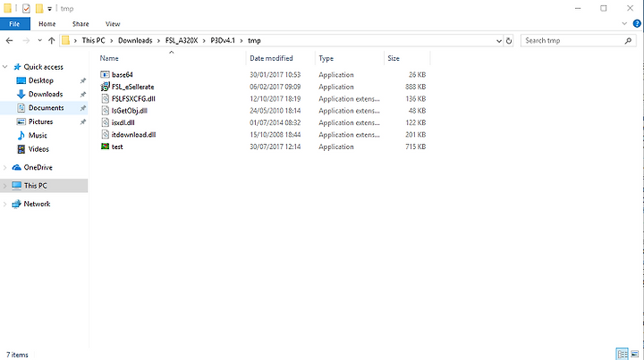The width and height of the screenshot is (644, 360).
Task: Unpin Downloads from Quick access
Action: pos(82,95)
